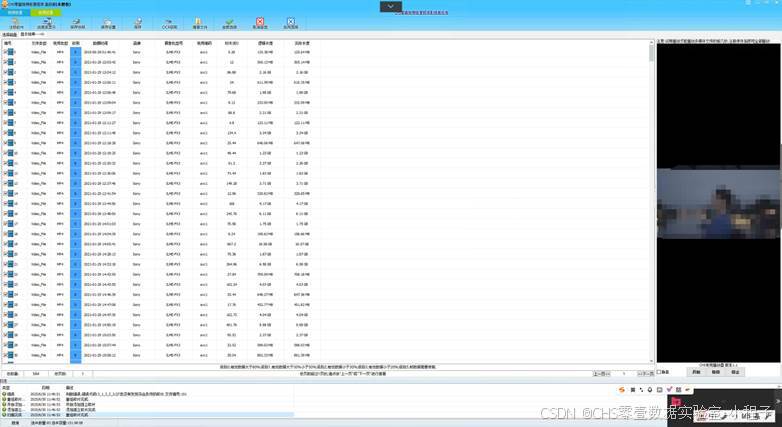
Task: Click the pixelated video preview frame
Action: click(719, 204)
